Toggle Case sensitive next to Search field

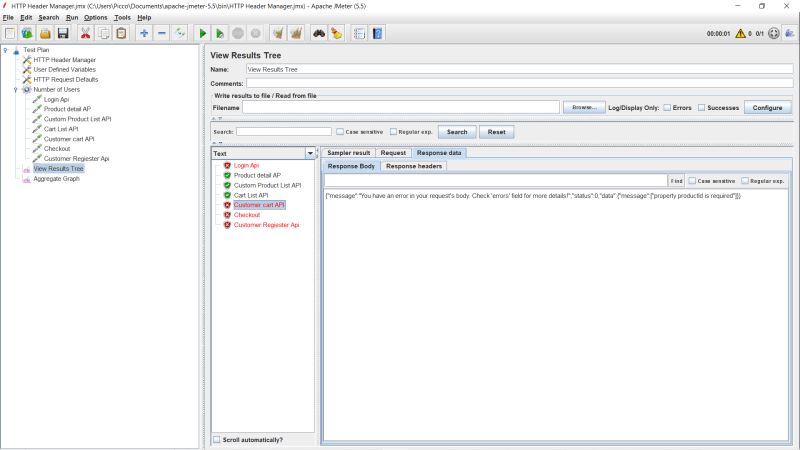click(340, 132)
